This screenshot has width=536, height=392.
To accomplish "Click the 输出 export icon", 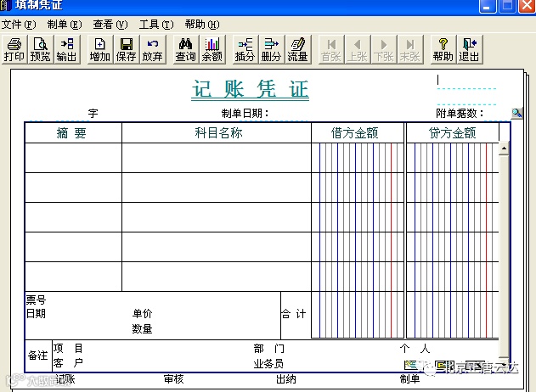I will [x=66, y=49].
